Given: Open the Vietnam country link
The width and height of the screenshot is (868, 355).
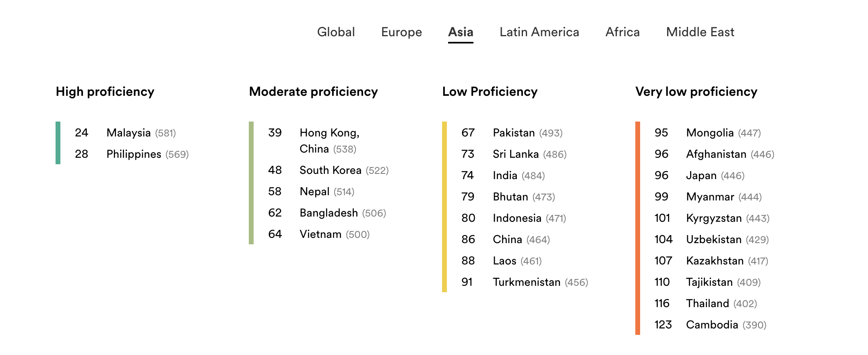Looking at the screenshot, I should (320, 234).
